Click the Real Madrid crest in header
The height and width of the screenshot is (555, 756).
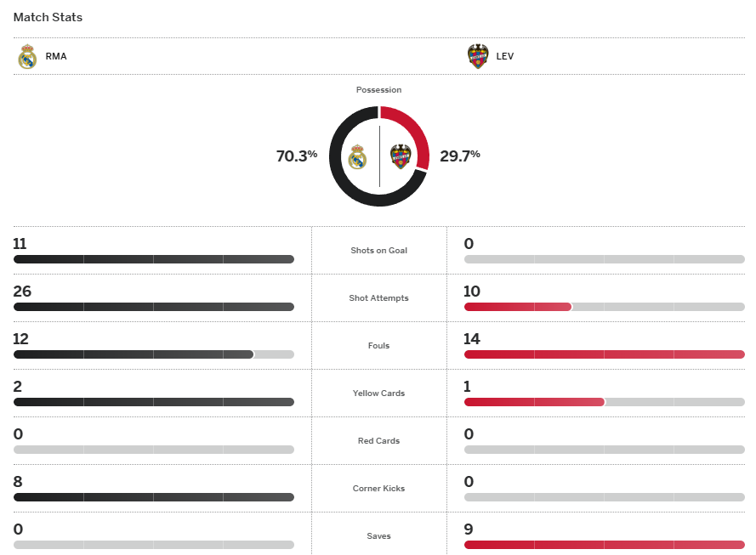point(27,57)
